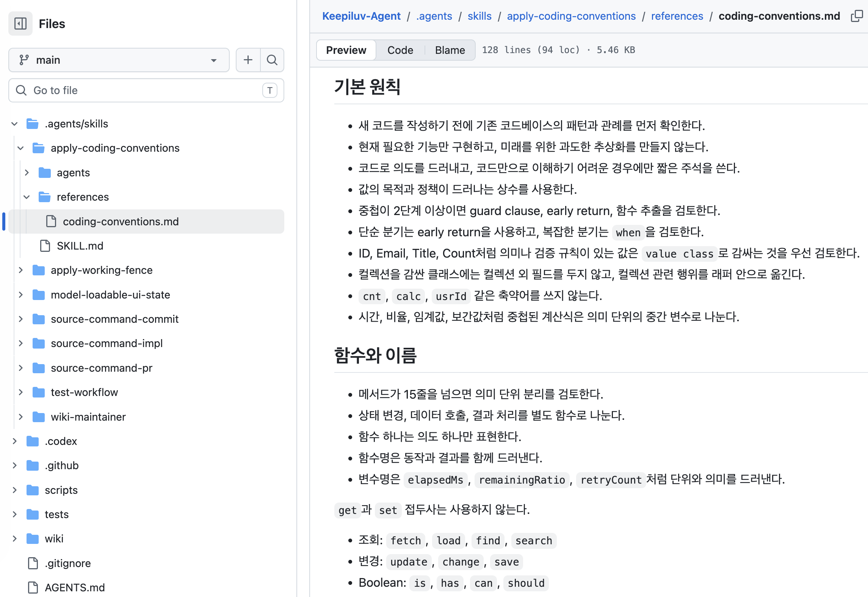The image size is (868, 597).
Task: Click the apply-working-fence folder icon
Action: 39,270
